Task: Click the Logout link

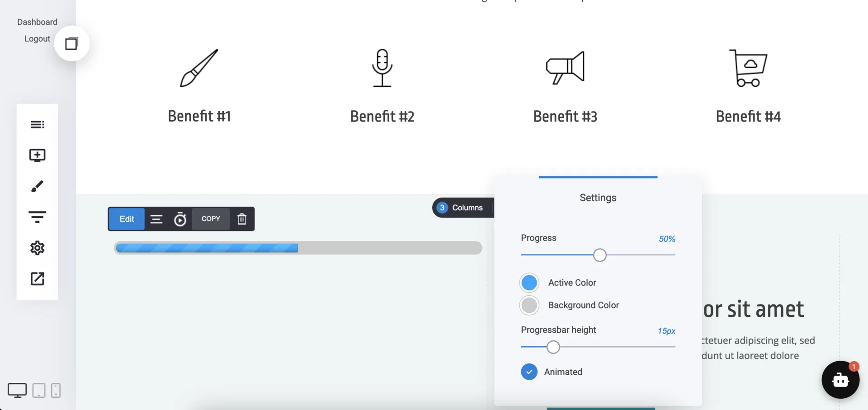Action: coord(37,39)
